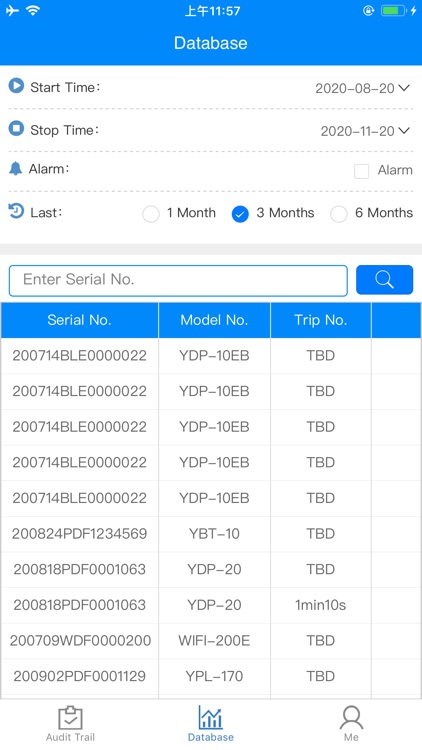Screen dimensions: 422x750
Task: Click the 1min10s trip cell
Action: 321,605
